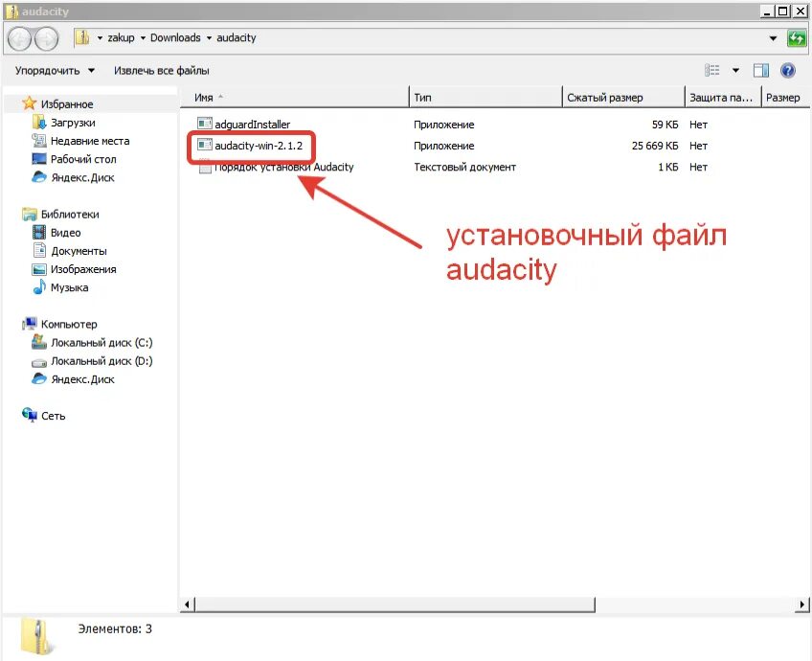Click the Компьютер icon in sidebar

(29, 324)
